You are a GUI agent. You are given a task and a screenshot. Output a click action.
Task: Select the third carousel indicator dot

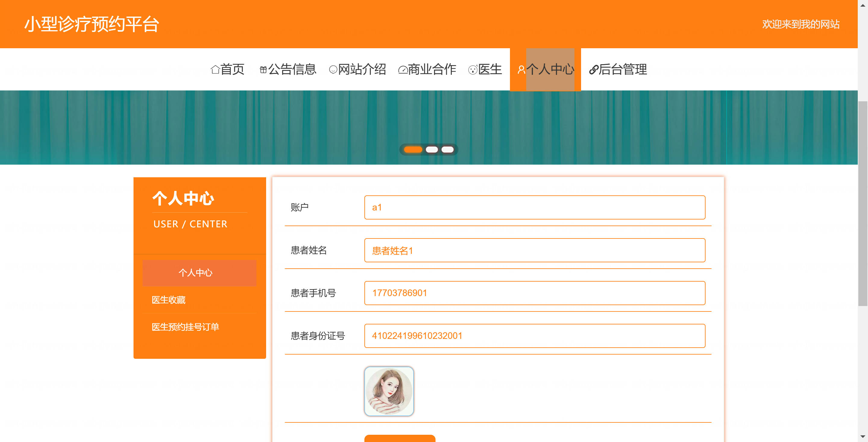(x=448, y=150)
